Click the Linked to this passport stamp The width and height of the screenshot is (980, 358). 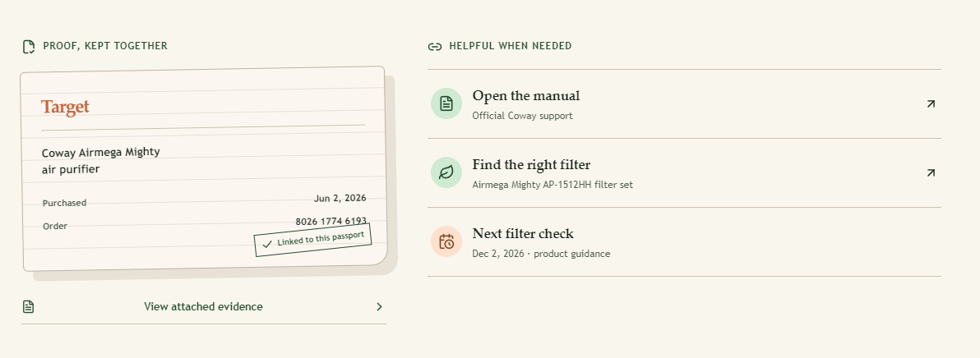click(x=313, y=240)
